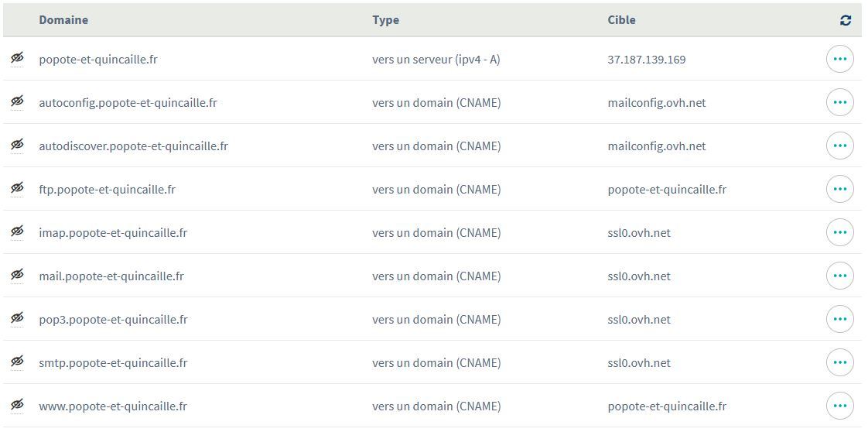
Task: Open actions menu for www CNAME record
Action: click(x=839, y=406)
